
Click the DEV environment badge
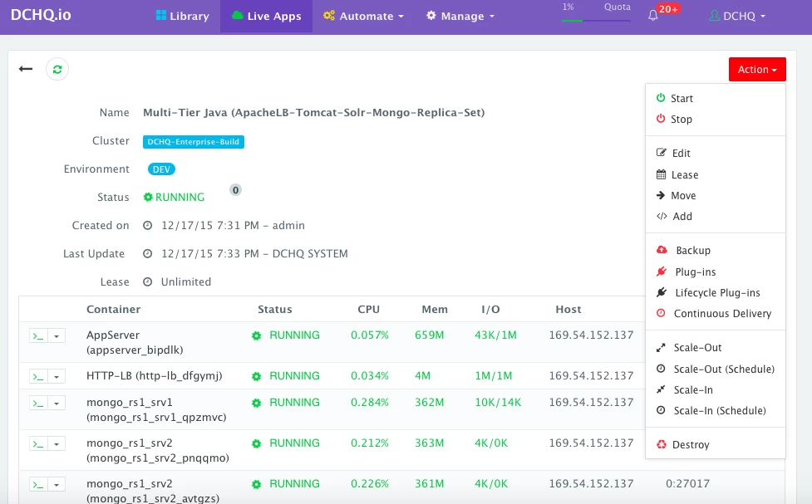coord(161,169)
